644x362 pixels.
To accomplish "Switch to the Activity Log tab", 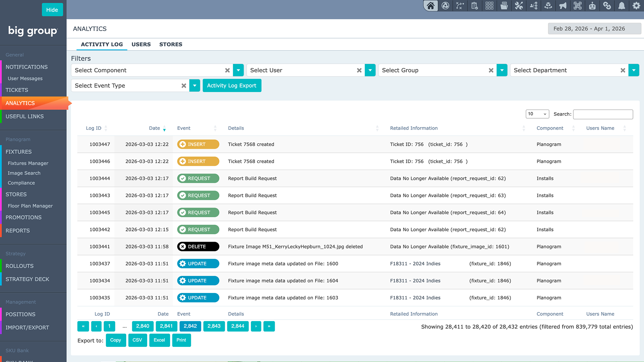I will tap(102, 44).
